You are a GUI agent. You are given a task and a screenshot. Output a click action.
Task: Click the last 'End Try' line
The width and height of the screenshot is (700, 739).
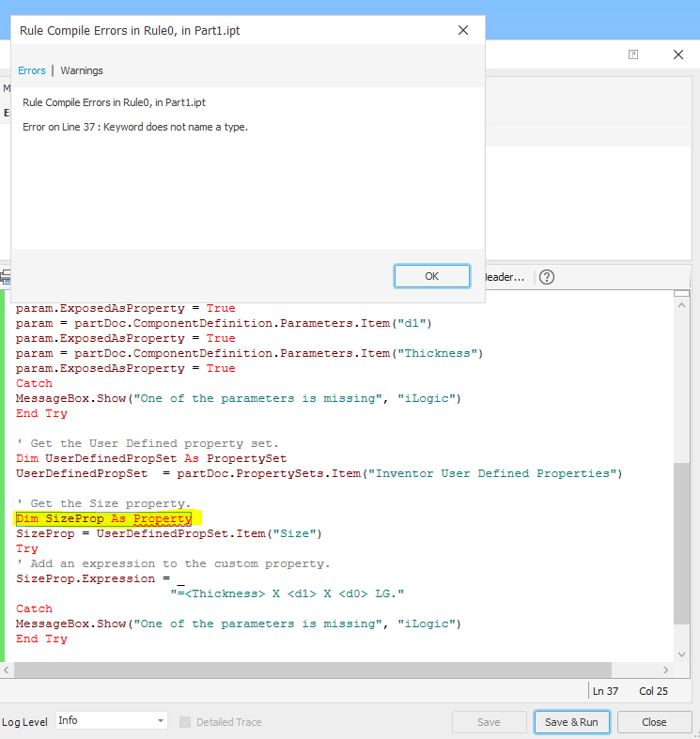(41, 639)
